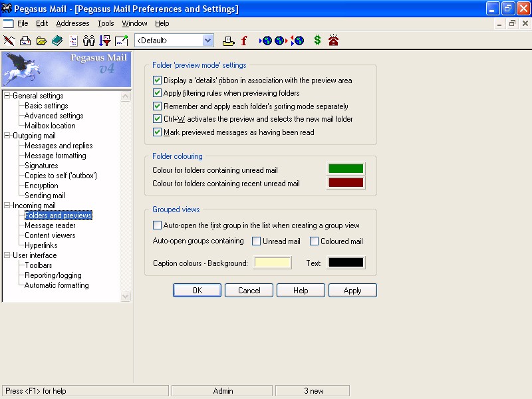The height and width of the screenshot is (399, 532).
Task: Open address books via teal book icon
Action: coord(57,41)
